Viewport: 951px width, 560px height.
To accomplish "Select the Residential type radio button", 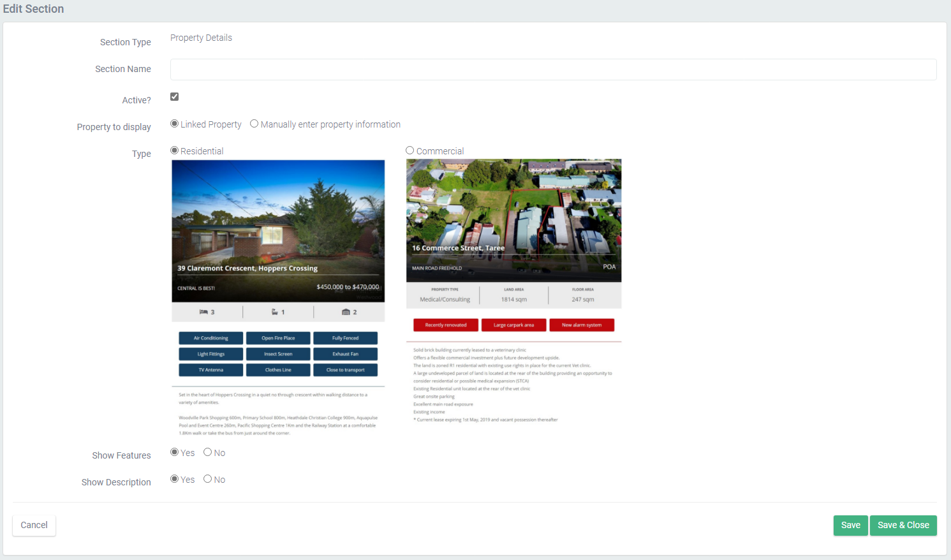I will tap(174, 151).
